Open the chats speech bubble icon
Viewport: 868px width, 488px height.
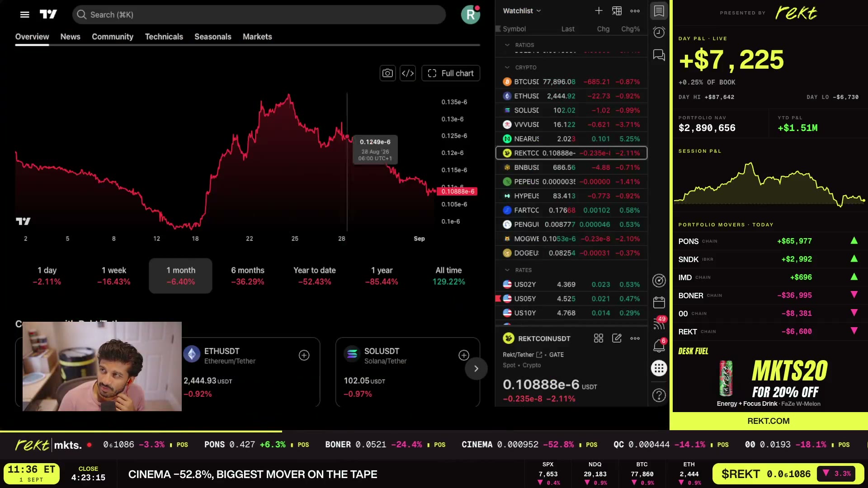tap(659, 55)
